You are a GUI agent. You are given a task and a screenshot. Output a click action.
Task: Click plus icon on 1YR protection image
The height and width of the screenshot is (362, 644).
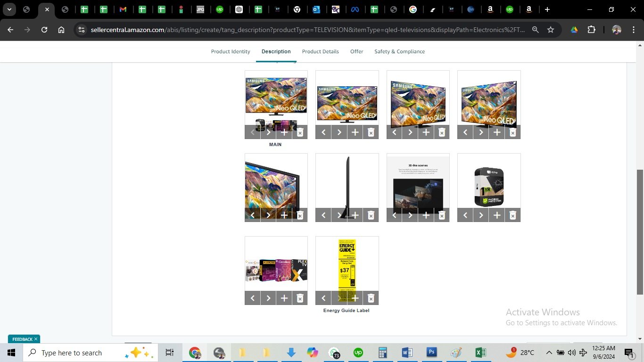click(x=496, y=215)
